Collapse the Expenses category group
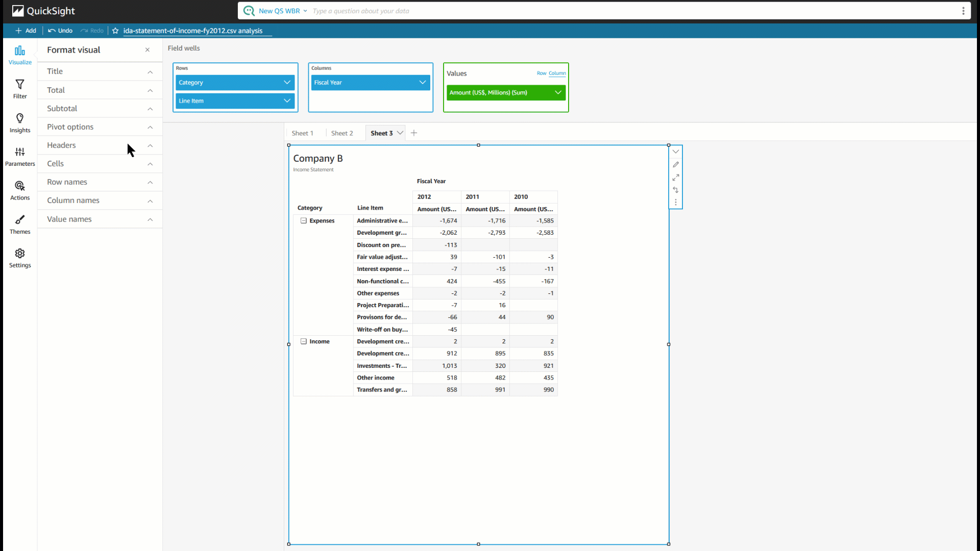Screen dimensions: 980x551 click(x=303, y=220)
